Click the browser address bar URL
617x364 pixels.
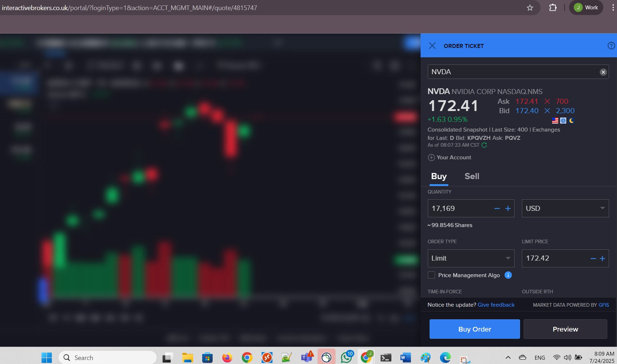coord(129,8)
